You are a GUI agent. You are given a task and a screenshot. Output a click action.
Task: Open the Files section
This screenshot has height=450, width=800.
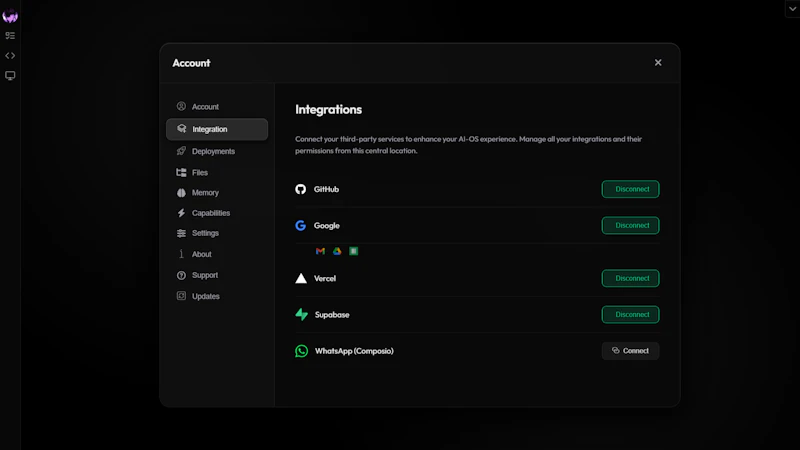tap(217, 172)
